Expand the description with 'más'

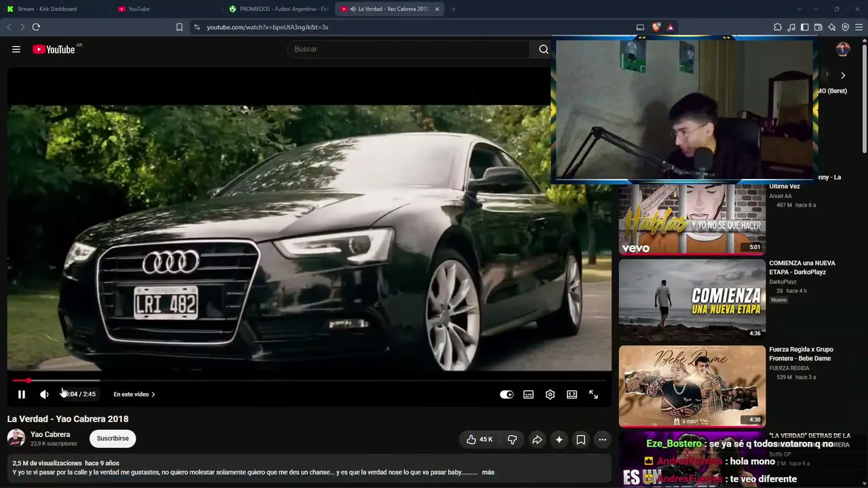(488, 472)
